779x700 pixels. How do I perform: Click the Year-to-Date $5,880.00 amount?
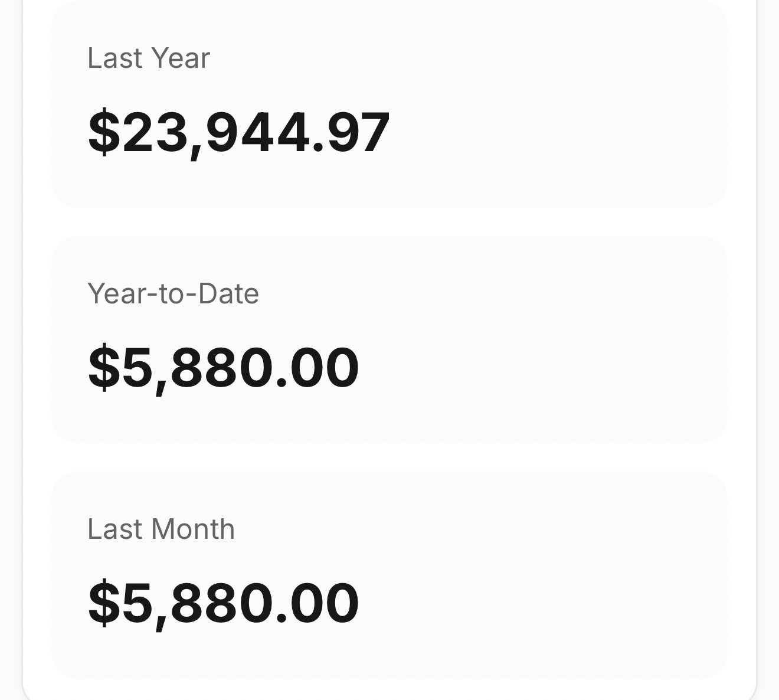pyautogui.click(x=223, y=368)
